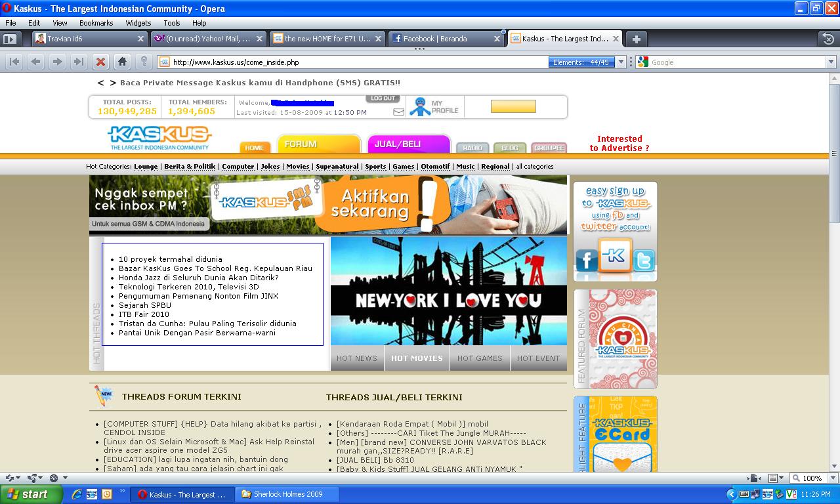Screen dimensions: 840x504
Task: Click the Fast Forward navigation button
Action: 79,62
